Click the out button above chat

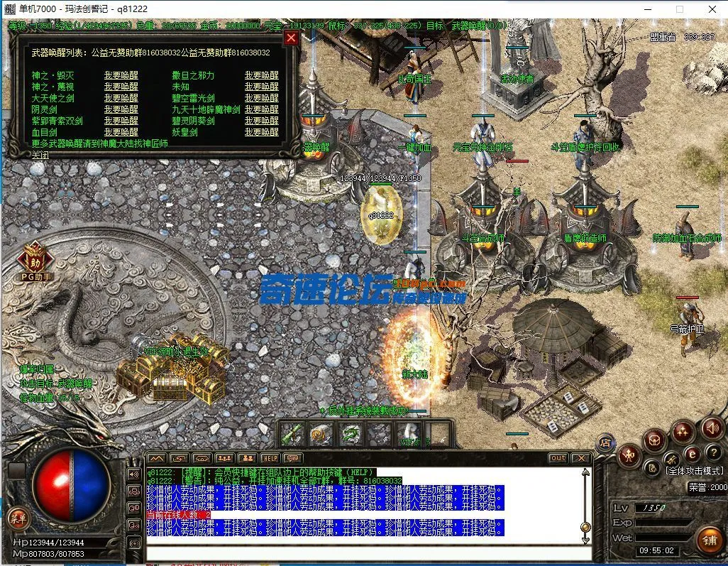click(x=558, y=458)
